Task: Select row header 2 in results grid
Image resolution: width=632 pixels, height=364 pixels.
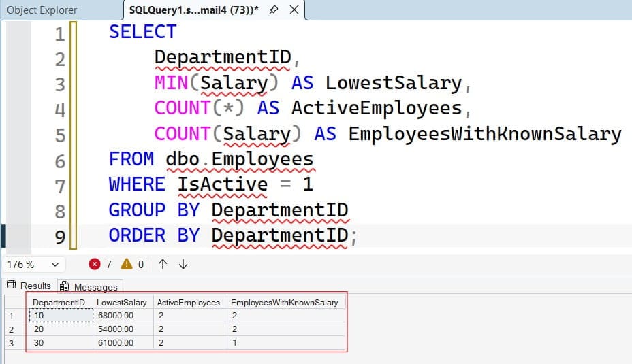Action: pyautogui.click(x=16, y=329)
